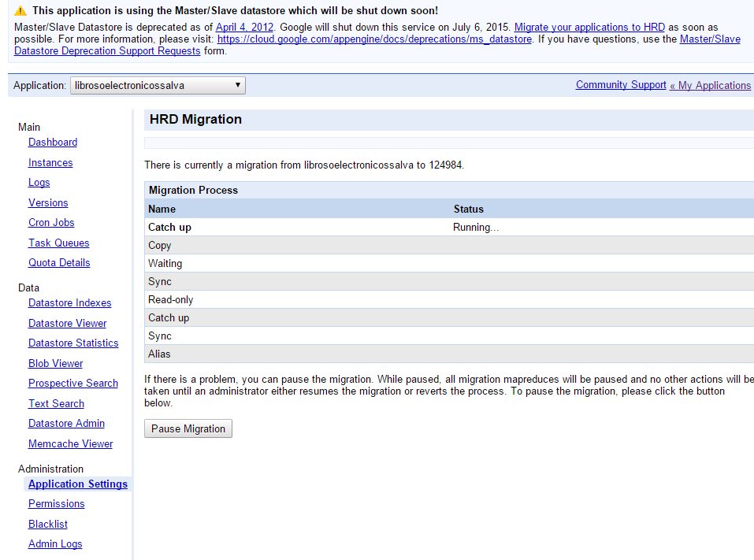This screenshot has width=754, height=560.
Task: Open Admin Logs link
Action: [55, 544]
